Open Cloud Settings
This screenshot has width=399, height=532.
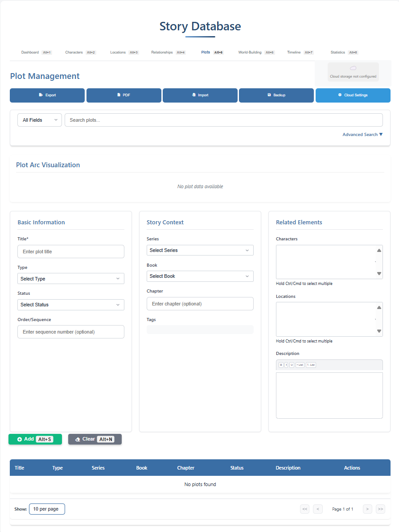(x=353, y=95)
